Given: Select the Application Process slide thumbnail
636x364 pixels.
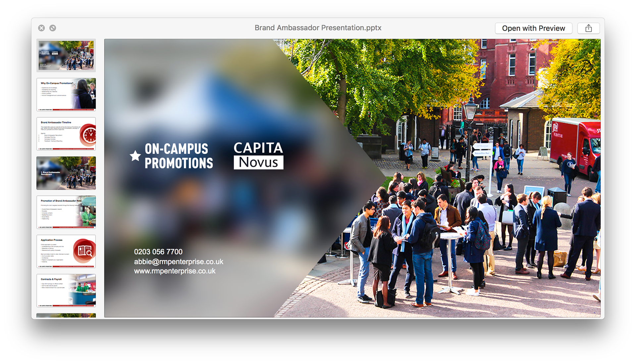Looking at the screenshot, I should point(66,251).
